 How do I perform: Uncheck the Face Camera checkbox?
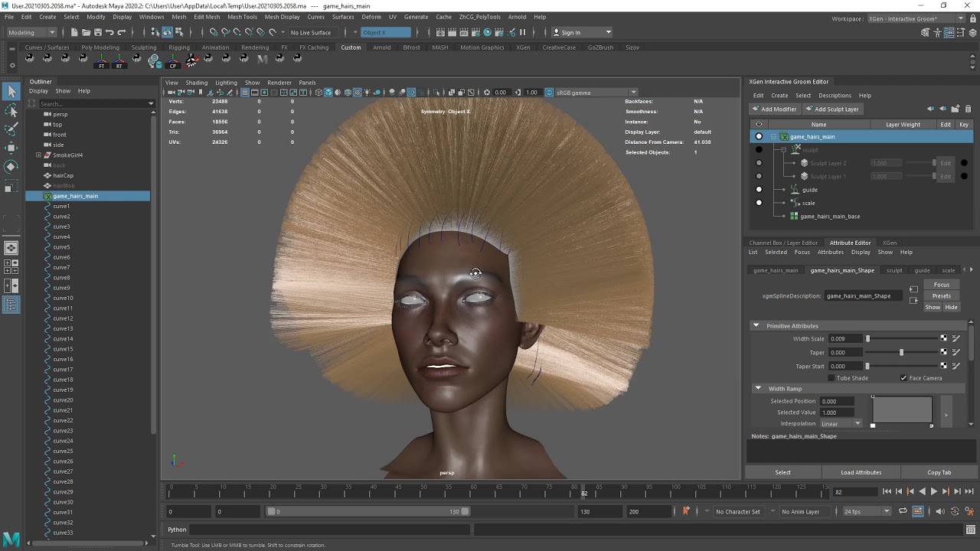point(903,378)
